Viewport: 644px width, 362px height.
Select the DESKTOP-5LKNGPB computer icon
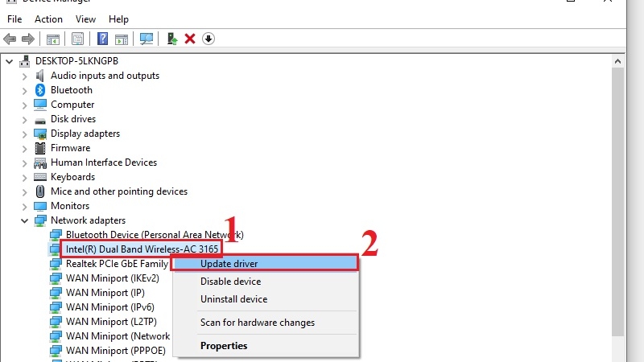[x=25, y=61]
